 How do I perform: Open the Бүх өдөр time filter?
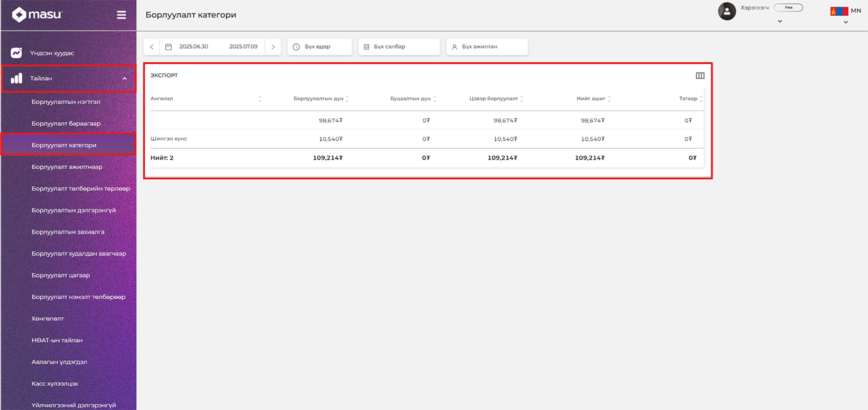[x=319, y=47]
